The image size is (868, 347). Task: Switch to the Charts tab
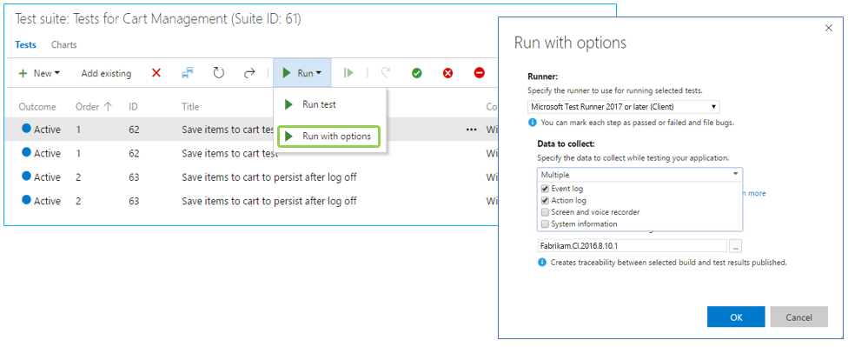click(x=64, y=45)
